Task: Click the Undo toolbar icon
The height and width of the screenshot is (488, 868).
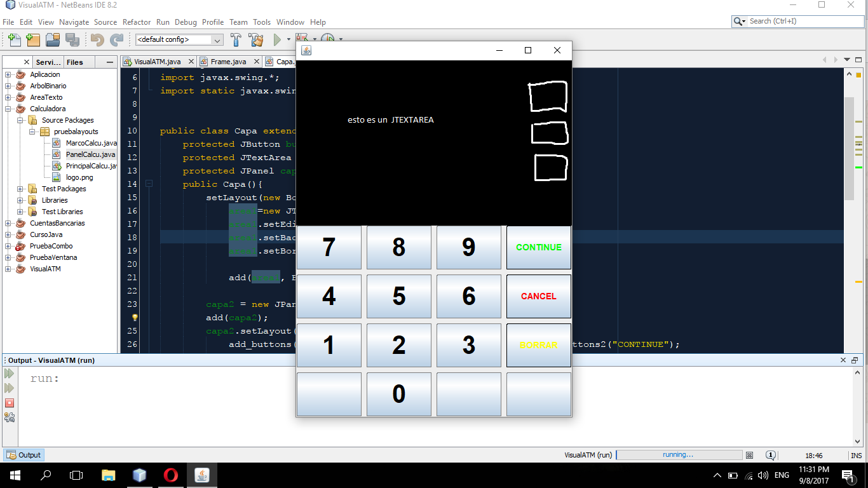Action: (97, 39)
